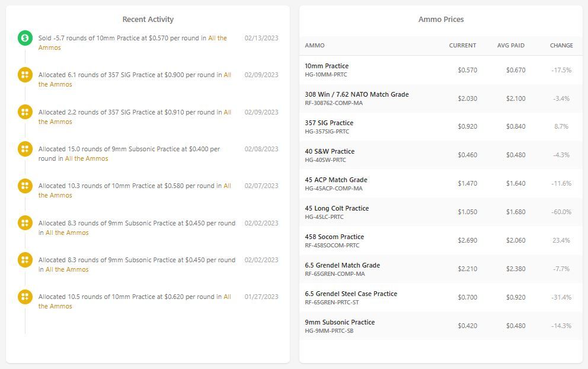This screenshot has height=369, width=588.
Task: Click allocation icon for 10.3 rounds 10mm Practice
Action: tap(25, 186)
